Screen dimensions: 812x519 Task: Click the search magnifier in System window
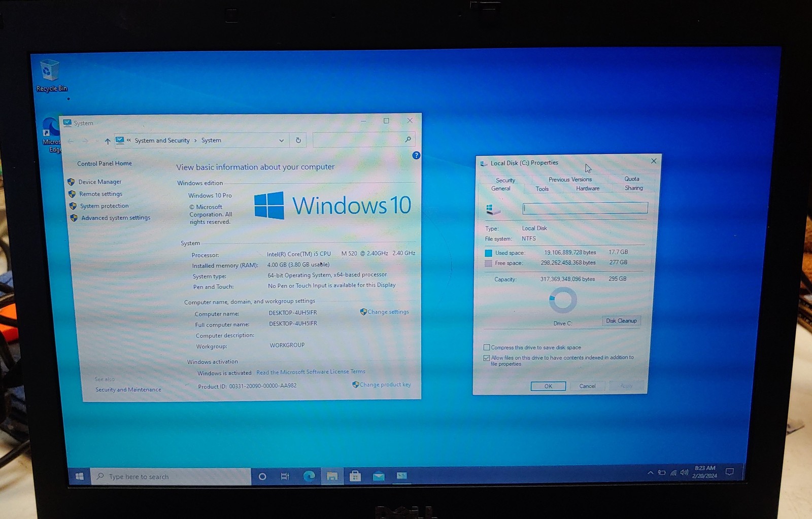coord(408,139)
